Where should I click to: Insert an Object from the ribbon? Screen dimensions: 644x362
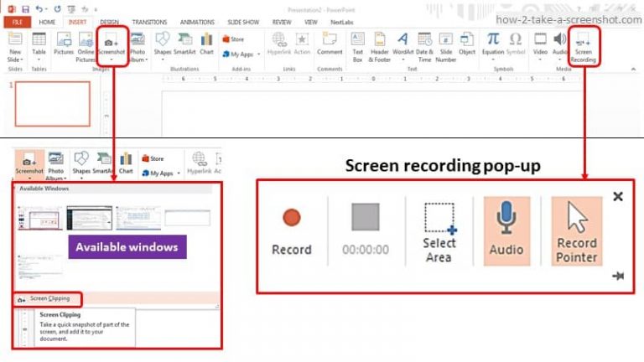tap(467, 44)
